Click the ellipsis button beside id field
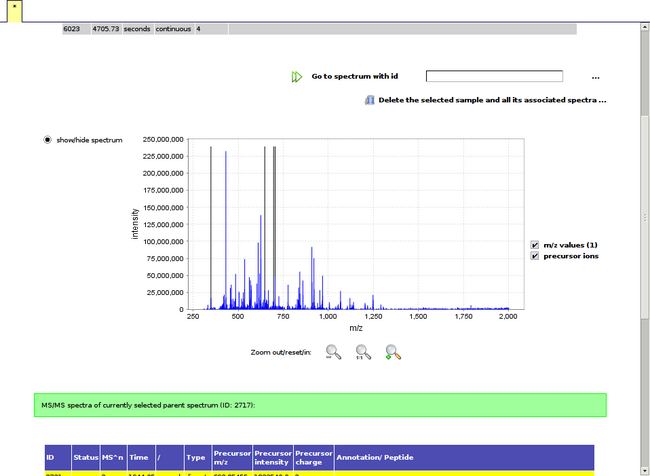 (x=595, y=77)
